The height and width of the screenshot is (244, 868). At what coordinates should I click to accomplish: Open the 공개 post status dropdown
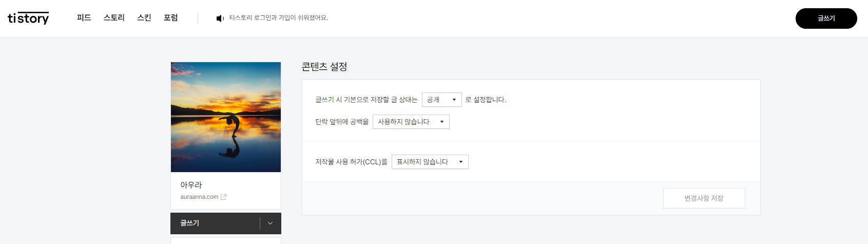click(442, 100)
